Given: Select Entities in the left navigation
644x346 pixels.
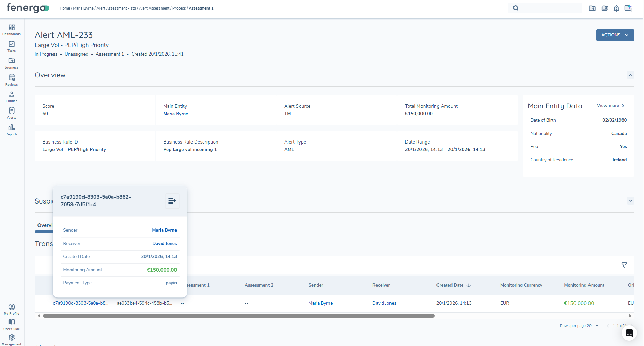Looking at the screenshot, I should [11, 96].
